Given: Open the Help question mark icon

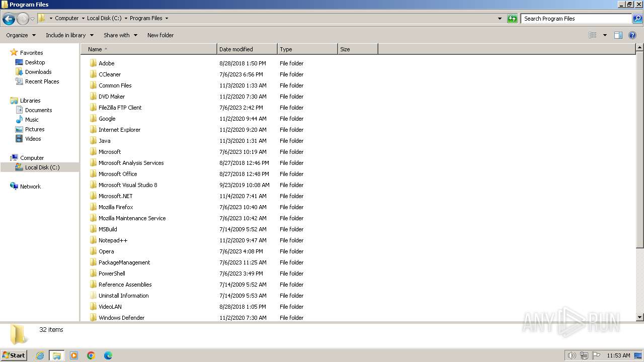Looking at the screenshot, I should pyautogui.click(x=632, y=35).
